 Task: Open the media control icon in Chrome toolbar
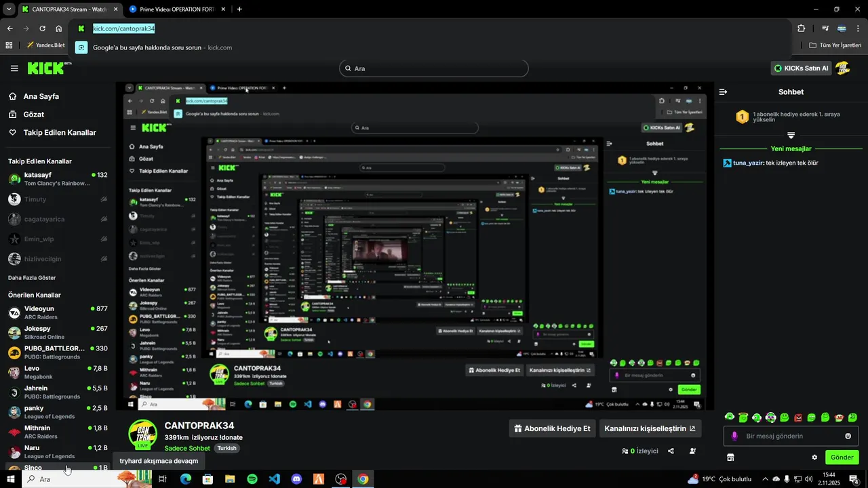coord(825,28)
